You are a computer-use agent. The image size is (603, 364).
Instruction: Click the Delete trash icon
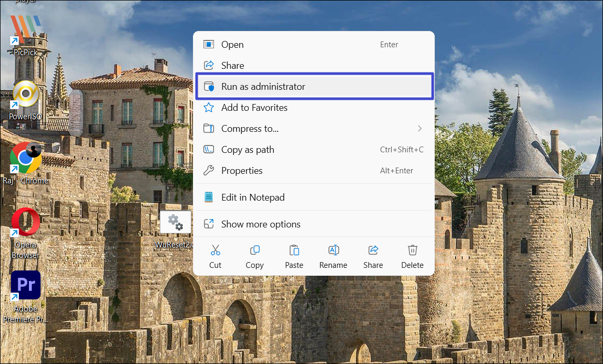[412, 250]
